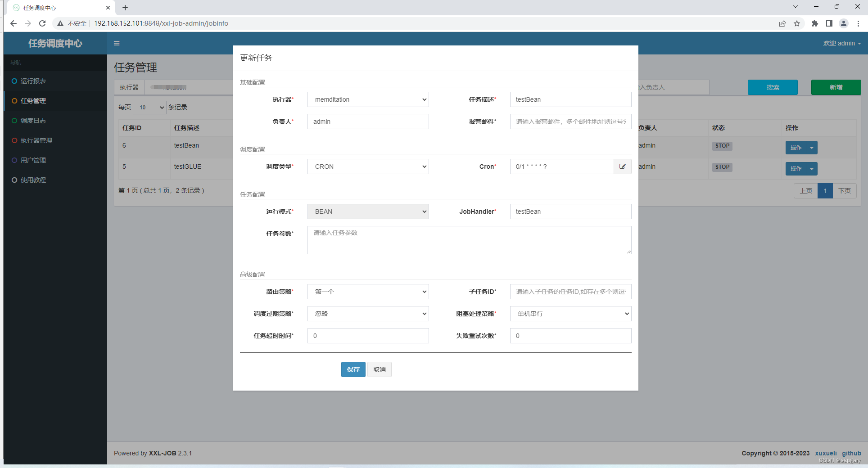Click the testGLUE task description cell
868x468 pixels.
(188, 166)
